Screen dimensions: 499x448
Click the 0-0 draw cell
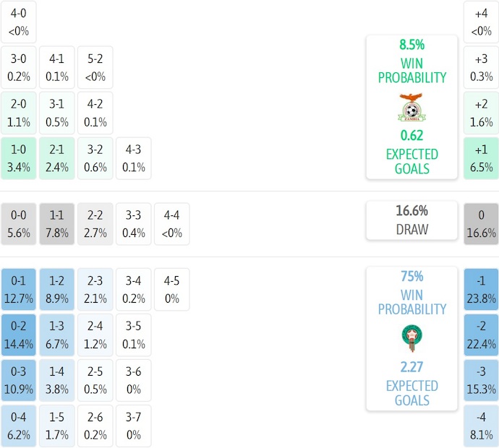(x=18, y=224)
